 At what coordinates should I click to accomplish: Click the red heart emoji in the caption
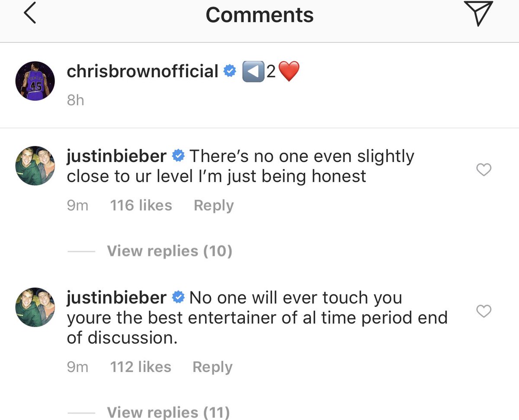(289, 72)
